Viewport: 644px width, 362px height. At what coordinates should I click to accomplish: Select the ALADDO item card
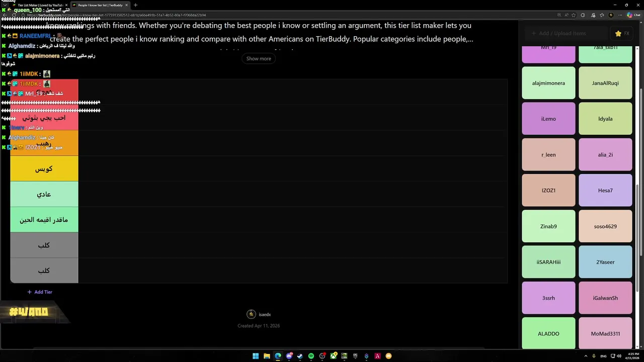(548, 333)
